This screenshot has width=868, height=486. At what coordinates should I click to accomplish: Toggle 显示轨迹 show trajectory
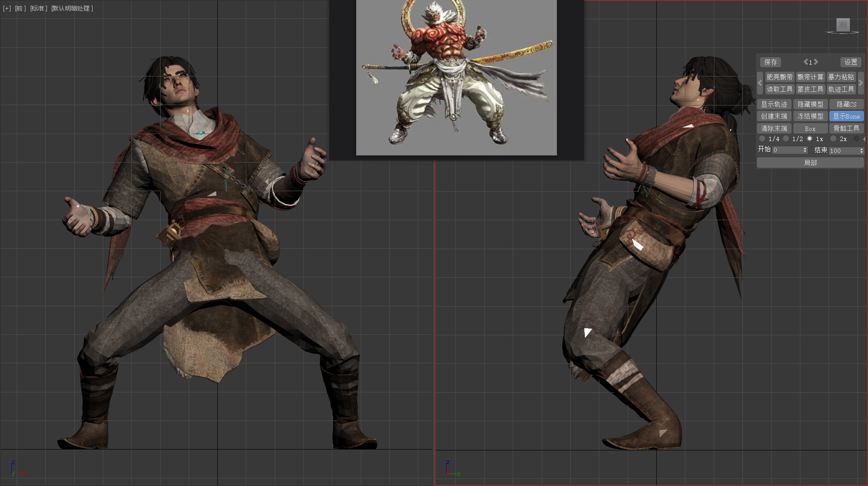[x=774, y=104]
